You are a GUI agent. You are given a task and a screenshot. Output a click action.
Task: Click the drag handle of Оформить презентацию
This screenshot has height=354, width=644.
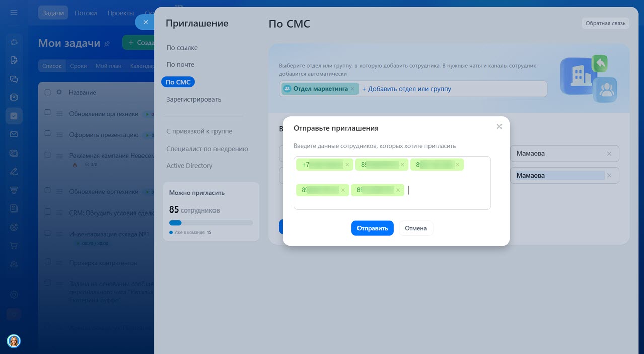coord(59,135)
